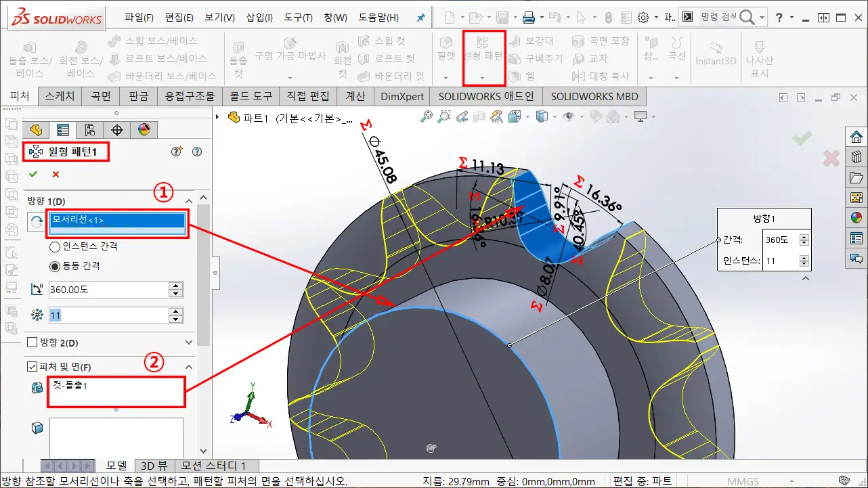Open the 필렛 dropdown arrow
Image resolution: width=868 pixels, height=488 pixels.
(446, 78)
